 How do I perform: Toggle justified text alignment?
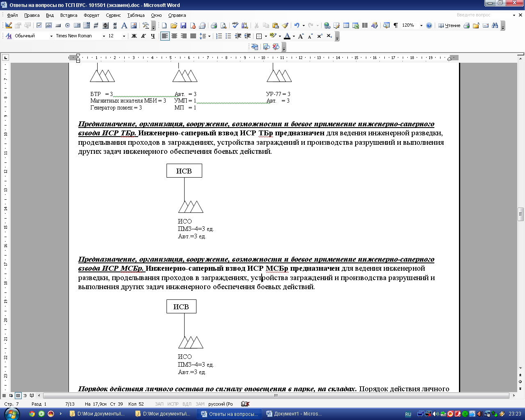click(193, 36)
